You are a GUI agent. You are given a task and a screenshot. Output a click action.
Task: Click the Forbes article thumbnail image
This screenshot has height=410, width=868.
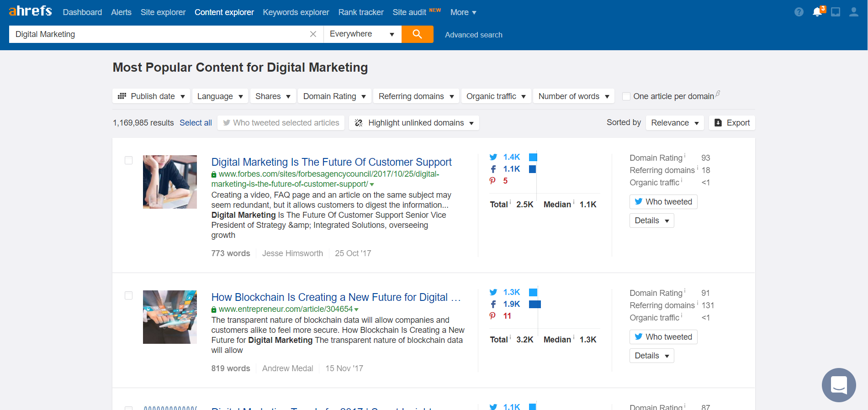click(x=169, y=182)
